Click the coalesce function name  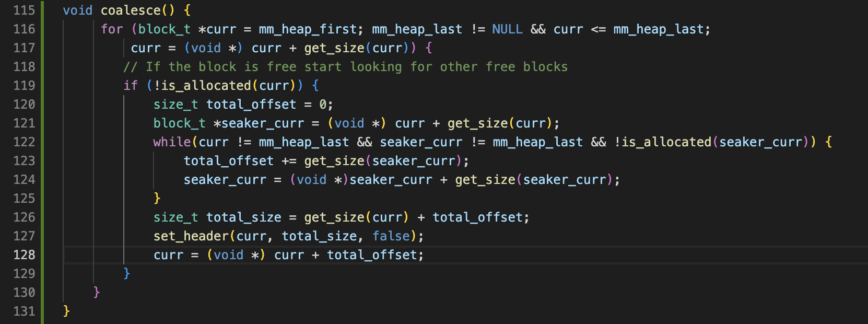tap(131, 10)
